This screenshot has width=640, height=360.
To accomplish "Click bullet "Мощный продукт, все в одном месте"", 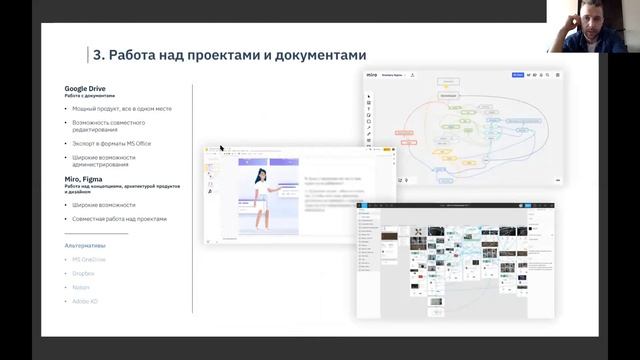I will [122, 109].
